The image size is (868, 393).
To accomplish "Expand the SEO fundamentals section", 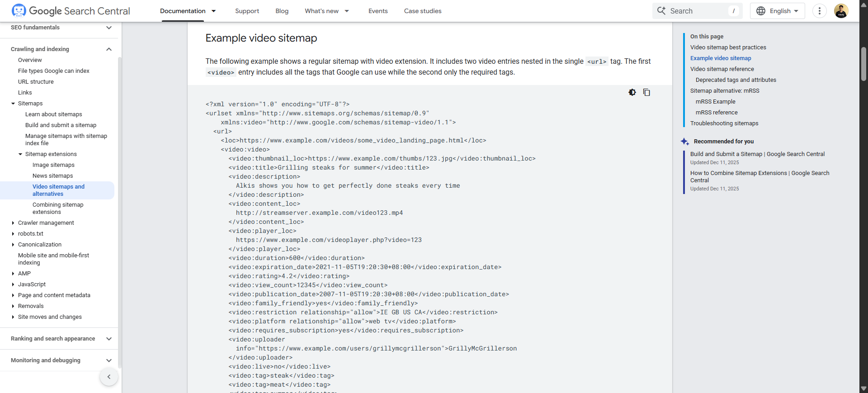I will [109, 28].
